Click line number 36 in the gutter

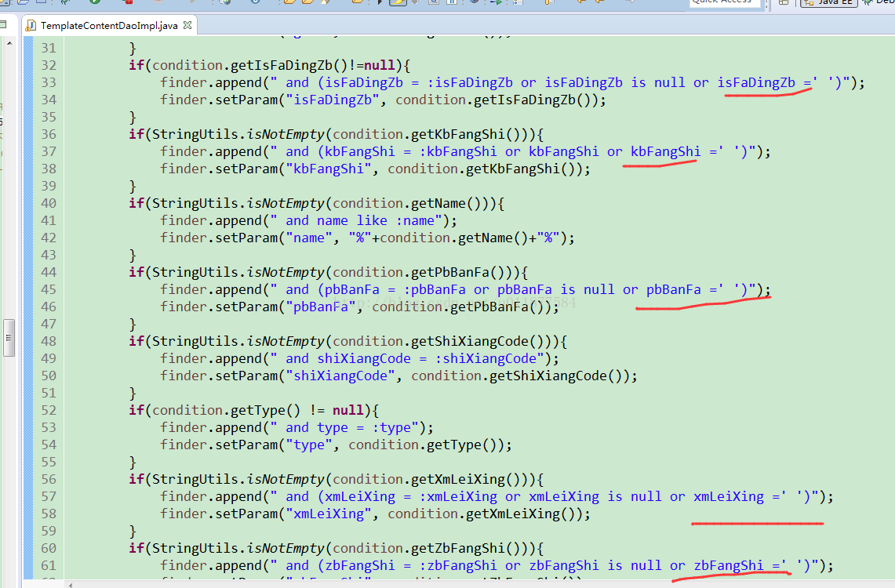point(49,134)
